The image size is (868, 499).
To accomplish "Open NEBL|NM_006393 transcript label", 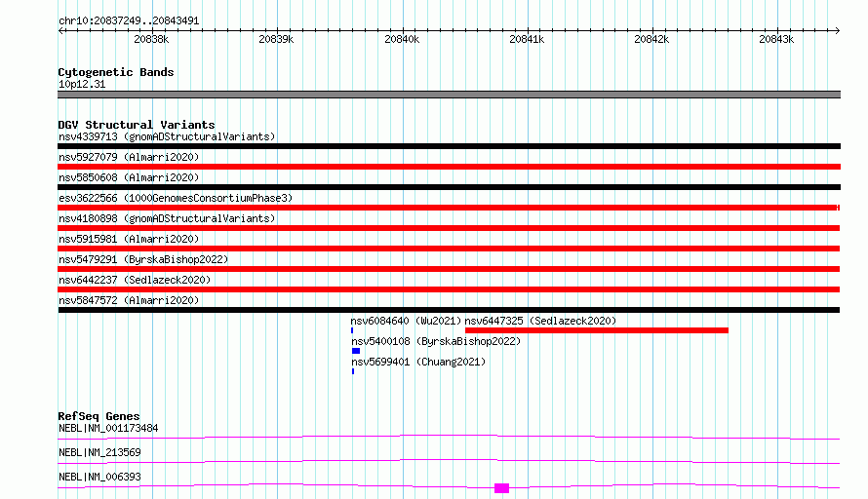I will click(99, 477).
